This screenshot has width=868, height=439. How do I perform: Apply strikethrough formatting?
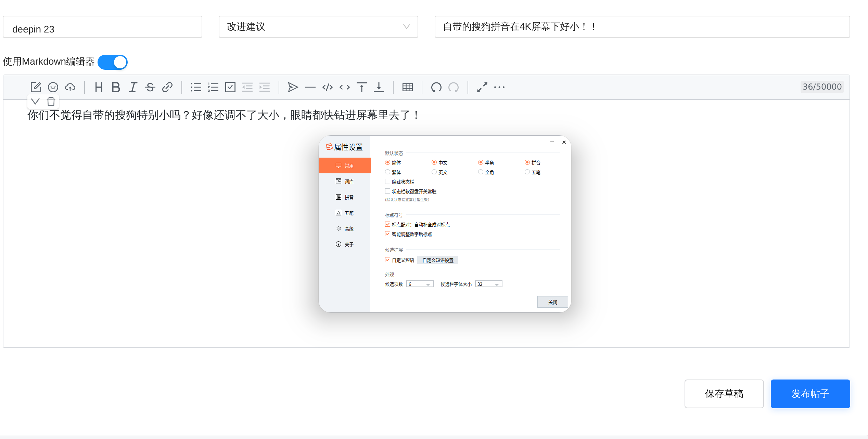150,87
